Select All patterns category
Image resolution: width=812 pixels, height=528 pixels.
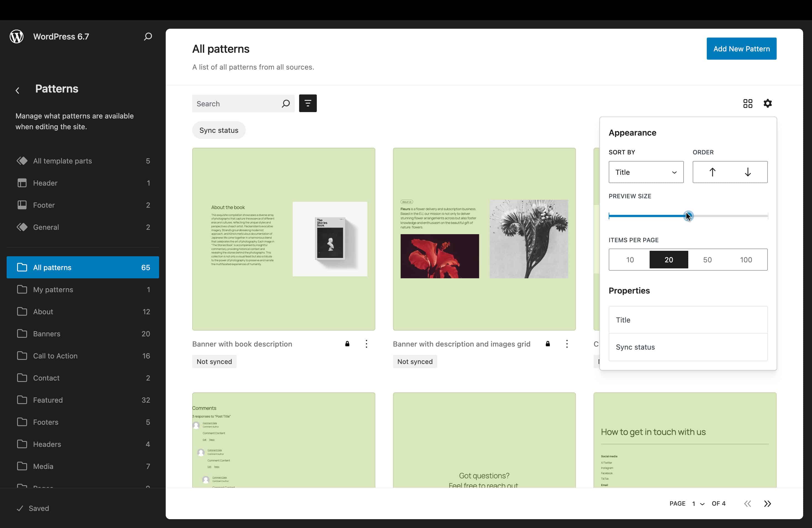pyautogui.click(x=83, y=267)
